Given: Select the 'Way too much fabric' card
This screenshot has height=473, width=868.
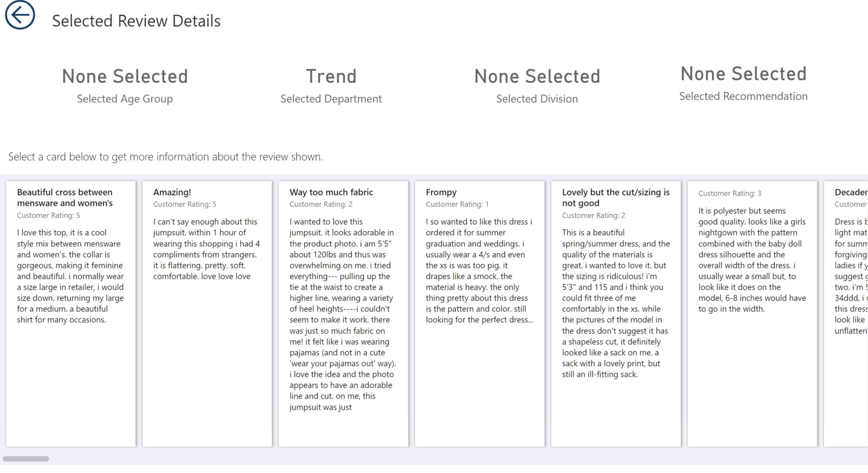Looking at the screenshot, I should [343, 313].
